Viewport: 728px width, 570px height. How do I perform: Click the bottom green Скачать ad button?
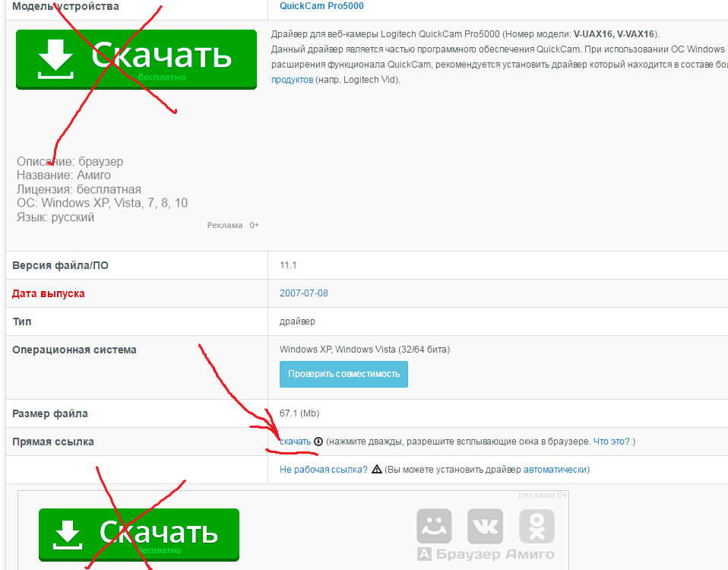[139, 535]
